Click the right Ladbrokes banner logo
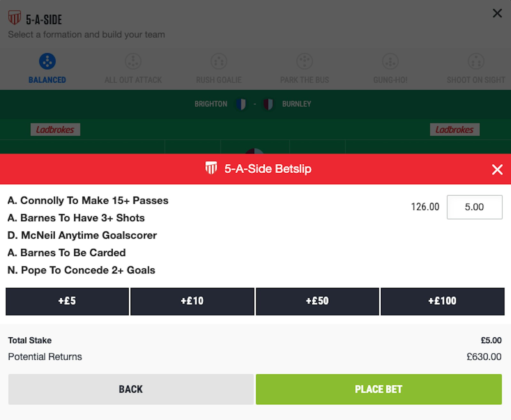The height and width of the screenshot is (420, 511). pos(454,130)
